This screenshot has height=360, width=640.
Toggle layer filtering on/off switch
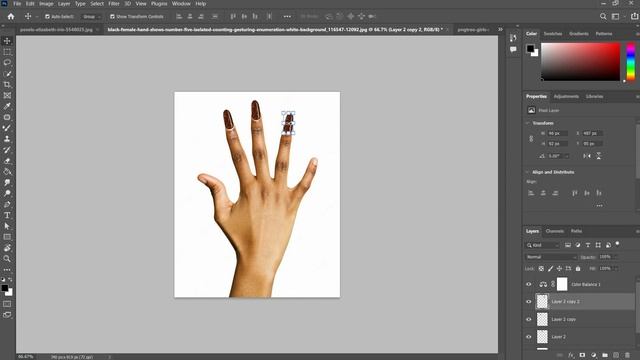(617, 244)
